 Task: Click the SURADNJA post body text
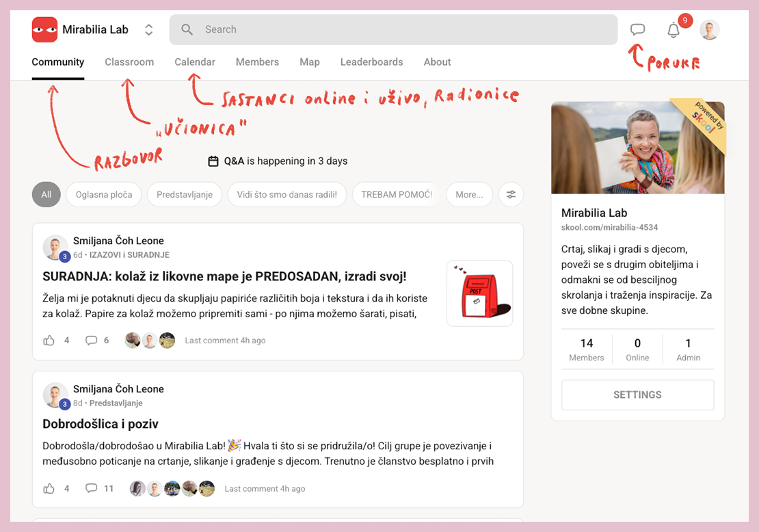click(x=235, y=306)
